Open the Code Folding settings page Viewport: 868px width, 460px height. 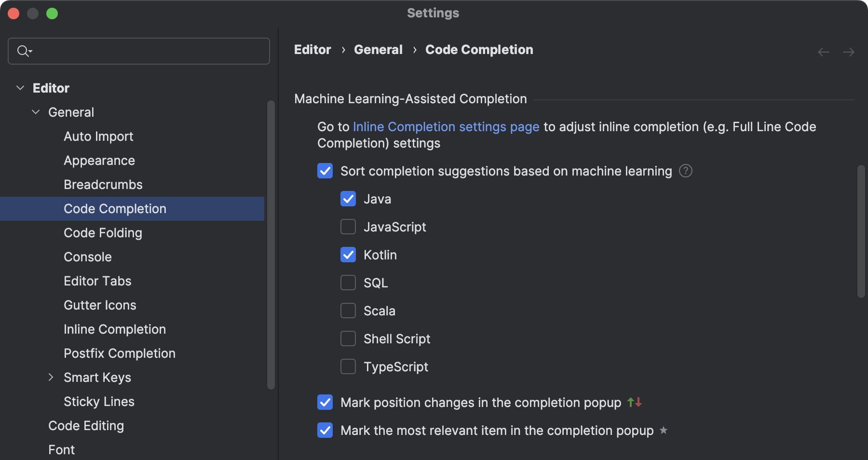pos(103,232)
